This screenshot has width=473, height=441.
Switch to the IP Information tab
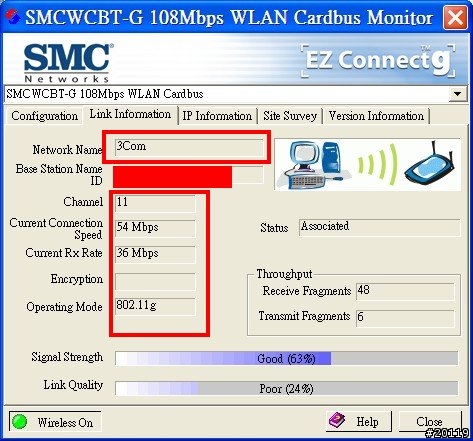217,116
